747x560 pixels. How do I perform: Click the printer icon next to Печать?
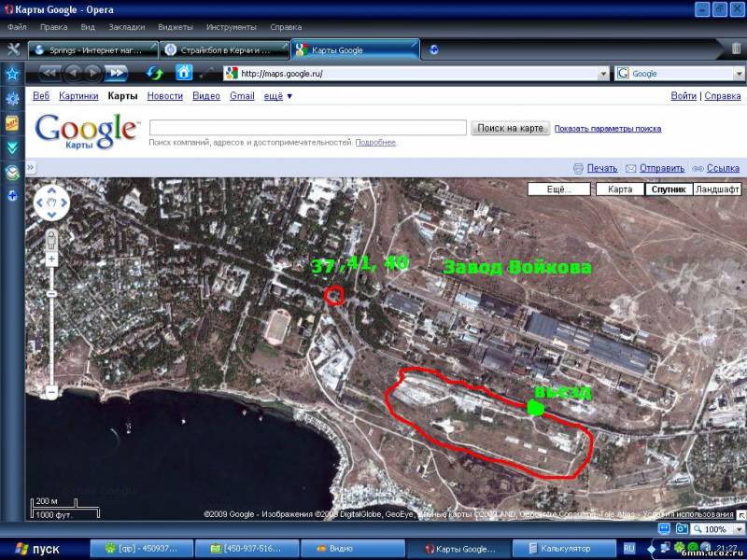pos(578,168)
